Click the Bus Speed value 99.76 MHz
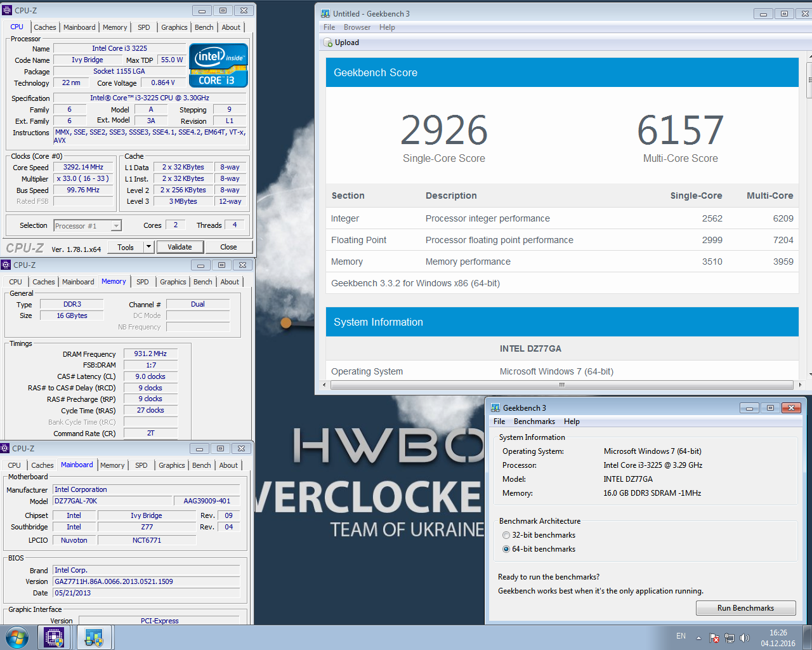Image resolution: width=812 pixels, height=650 pixels. point(83,190)
